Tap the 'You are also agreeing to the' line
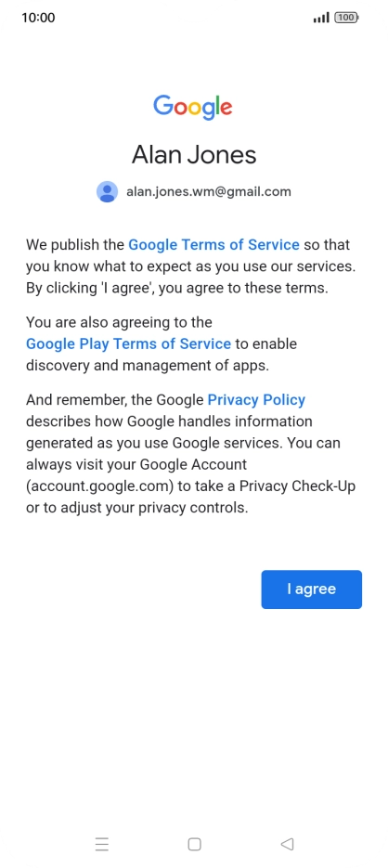This screenshot has height=868, width=388. point(119,322)
